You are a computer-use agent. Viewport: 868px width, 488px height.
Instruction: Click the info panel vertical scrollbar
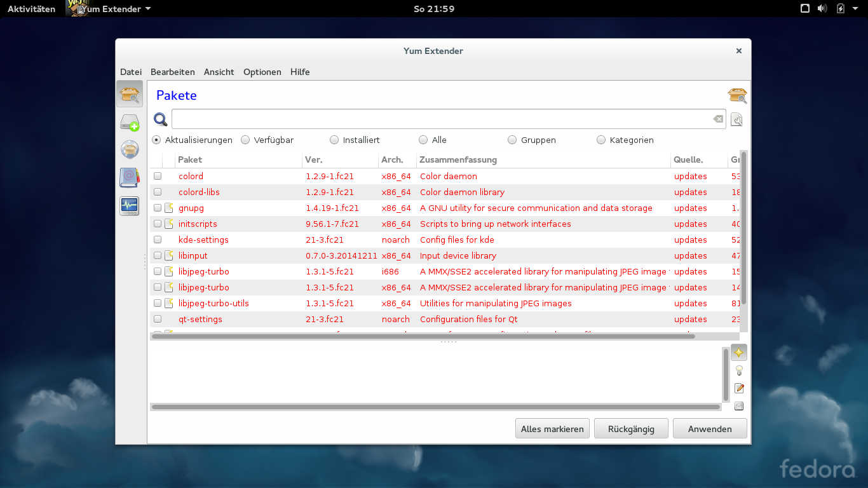click(x=726, y=375)
